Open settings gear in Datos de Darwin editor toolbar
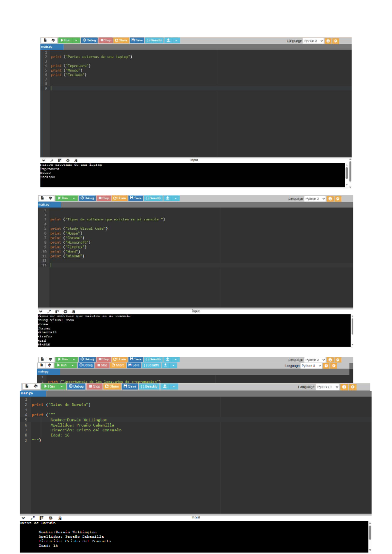 tap(352, 387)
